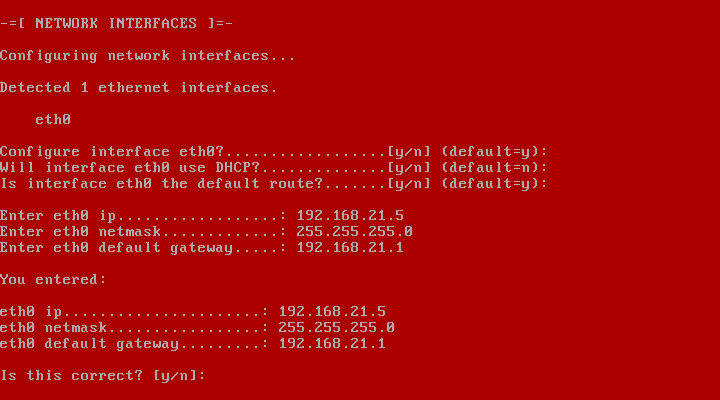The image size is (720, 400).
Task: Click the 'Configuring network interfaces...' line
Action: pyautogui.click(x=147, y=56)
